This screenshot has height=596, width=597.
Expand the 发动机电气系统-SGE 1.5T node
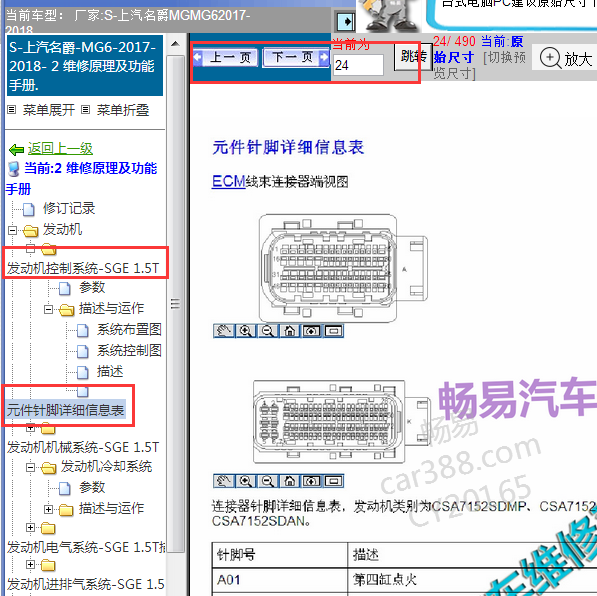[x=30, y=527]
